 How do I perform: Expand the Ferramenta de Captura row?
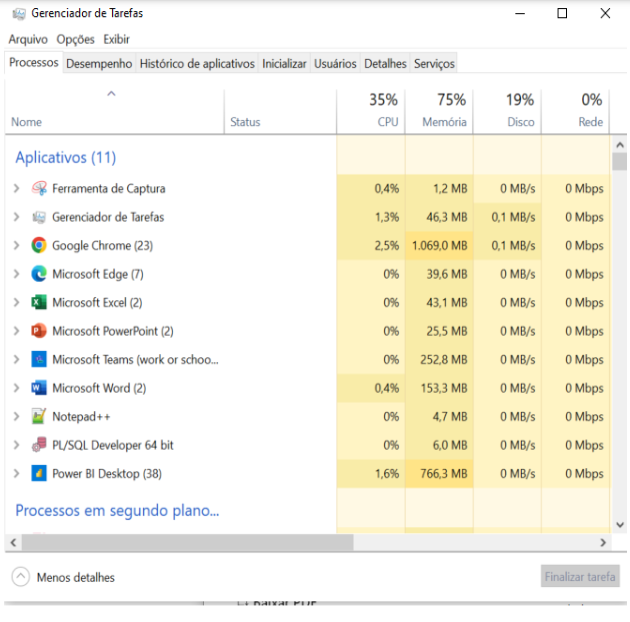(16, 188)
